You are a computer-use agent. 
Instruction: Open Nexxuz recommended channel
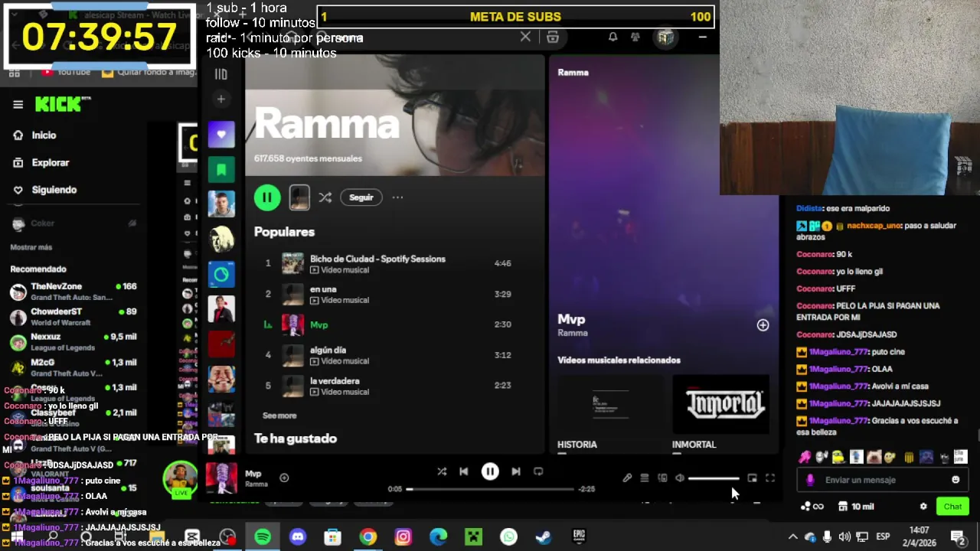point(73,342)
